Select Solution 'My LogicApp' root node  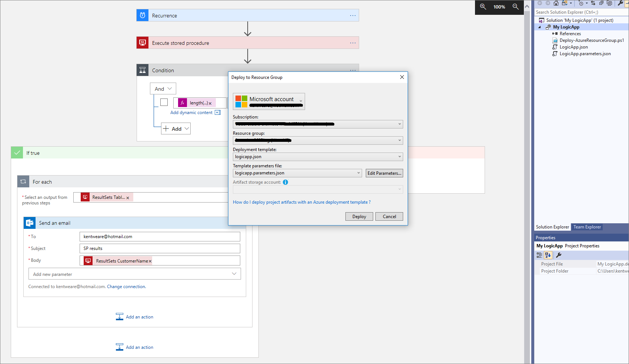[x=579, y=20]
